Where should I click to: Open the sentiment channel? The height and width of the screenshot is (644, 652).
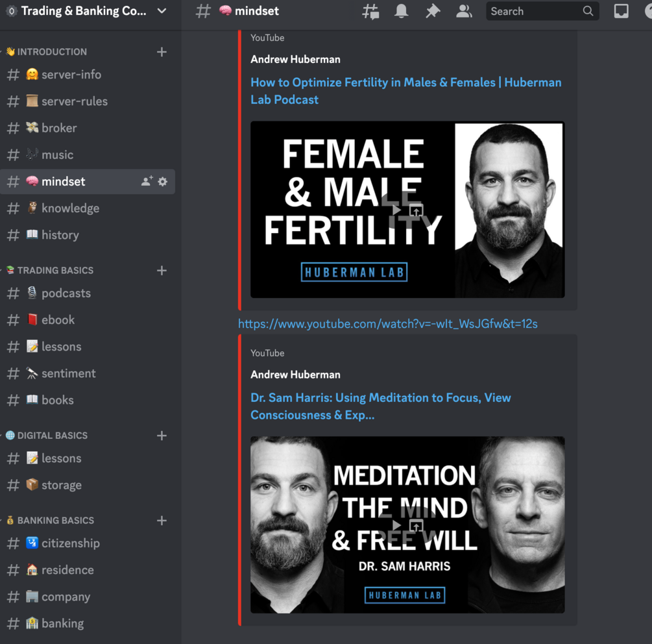pos(88,373)
